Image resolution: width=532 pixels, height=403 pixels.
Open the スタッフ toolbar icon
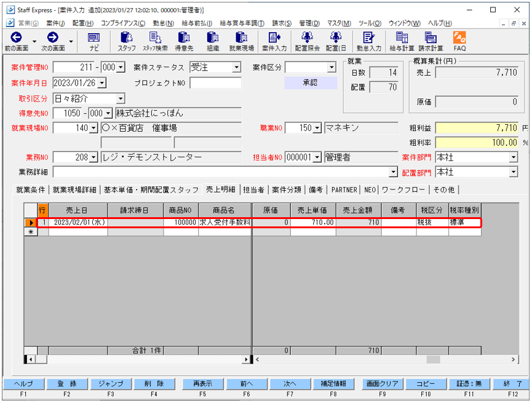tap(127, 38)
